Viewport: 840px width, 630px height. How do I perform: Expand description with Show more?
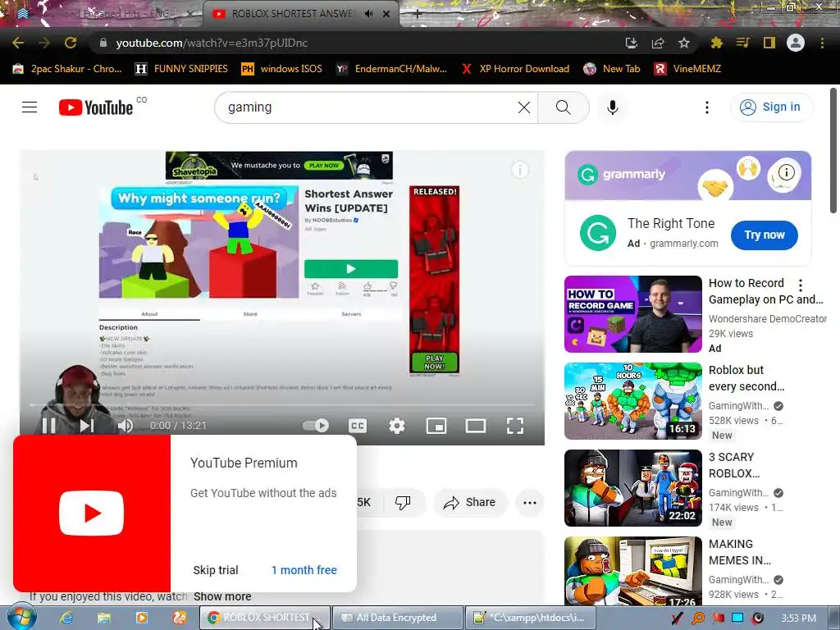(222, 596)
